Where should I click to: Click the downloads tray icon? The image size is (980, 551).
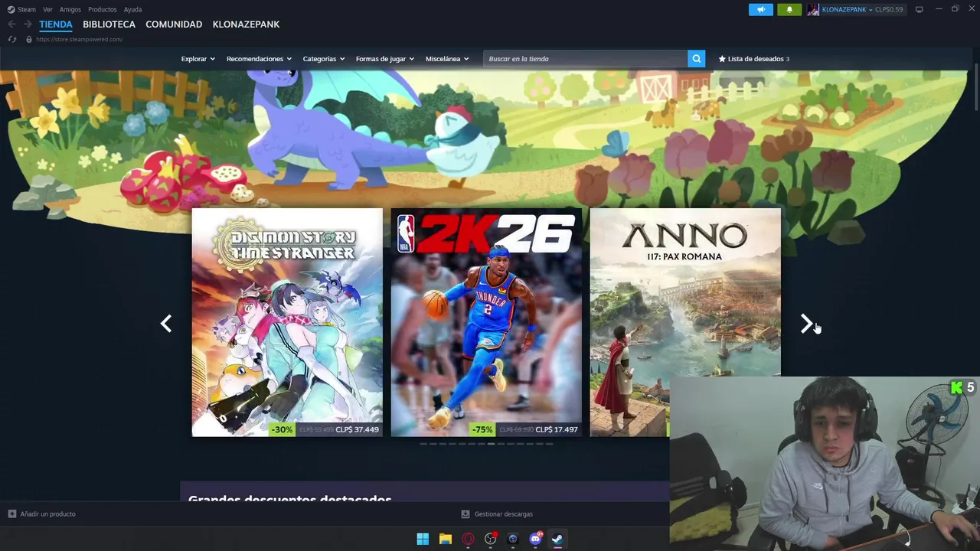coord(465,514)
